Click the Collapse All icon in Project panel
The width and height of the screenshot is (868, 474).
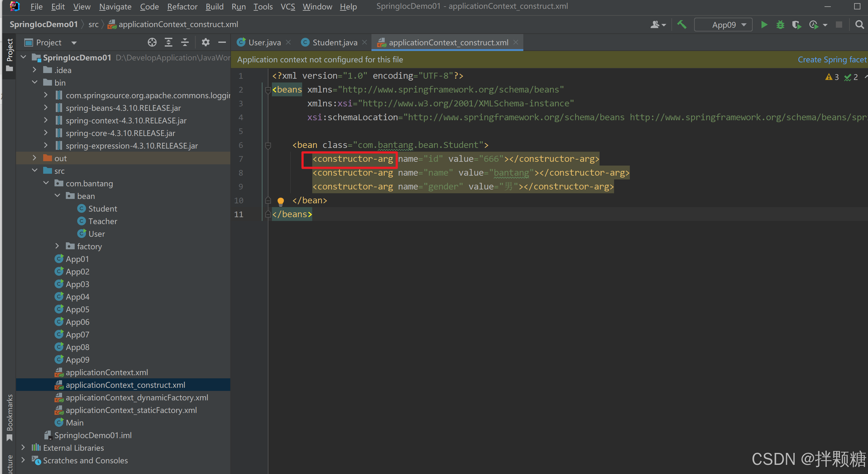point(185,42)
